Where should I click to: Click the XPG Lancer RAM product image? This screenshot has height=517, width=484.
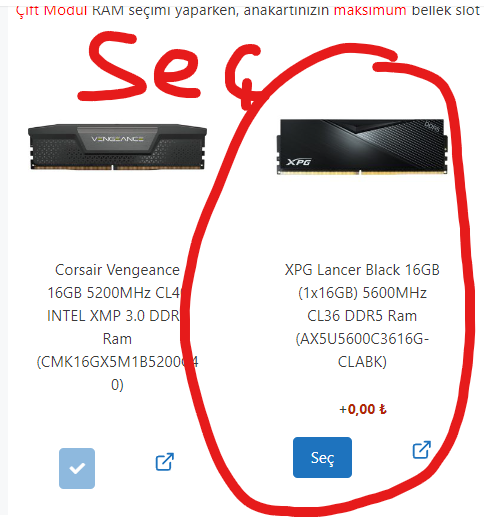[362, 147]
